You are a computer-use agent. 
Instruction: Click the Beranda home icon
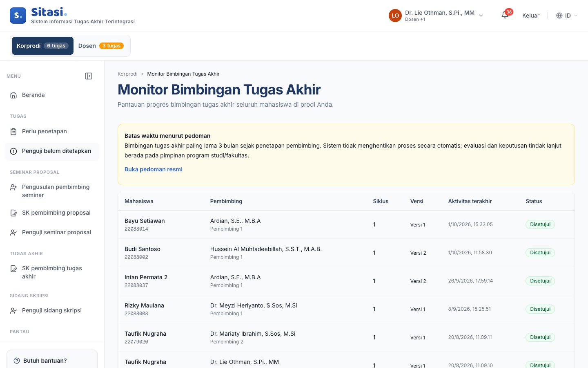13,95
